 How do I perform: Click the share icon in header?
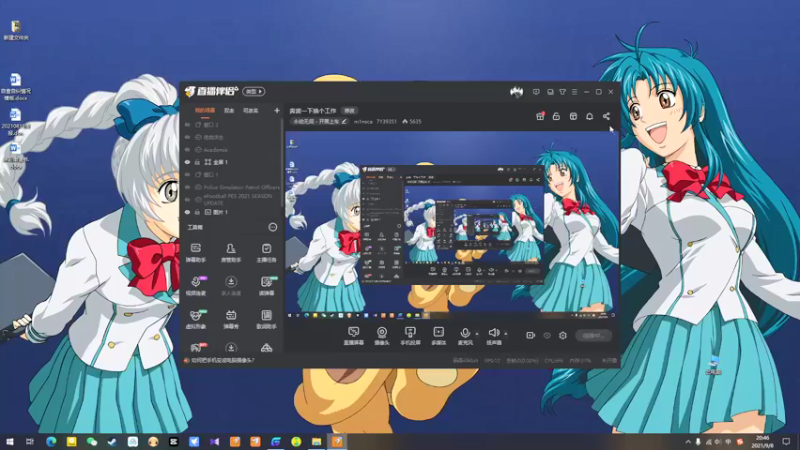tap(606, 116)
